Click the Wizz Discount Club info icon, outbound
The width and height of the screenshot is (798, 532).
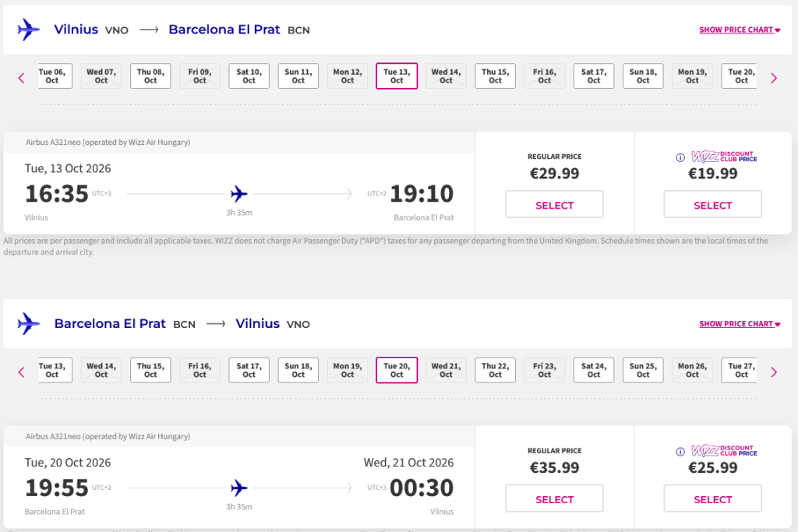681,157
